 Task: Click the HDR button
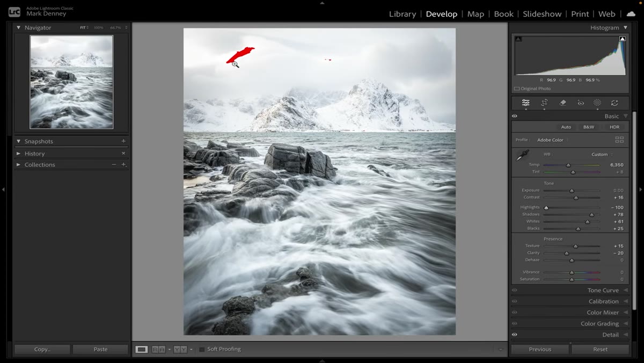(614, 127)
